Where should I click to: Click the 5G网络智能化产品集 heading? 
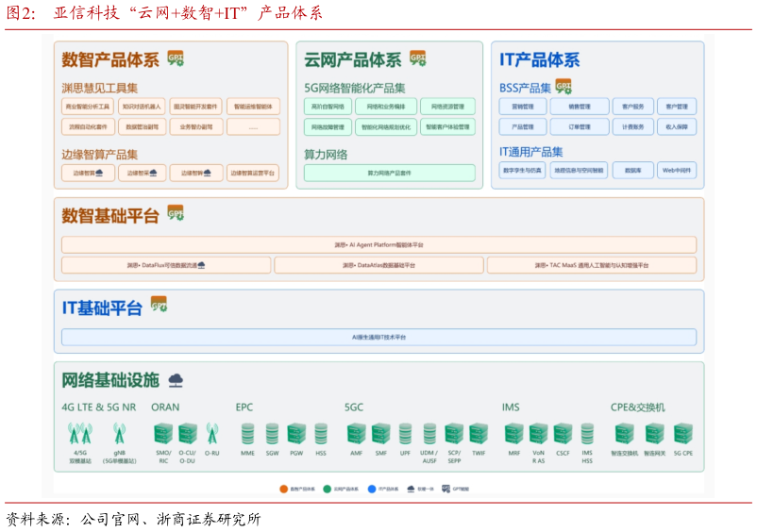pyautogui.click(x=355, y=88)
